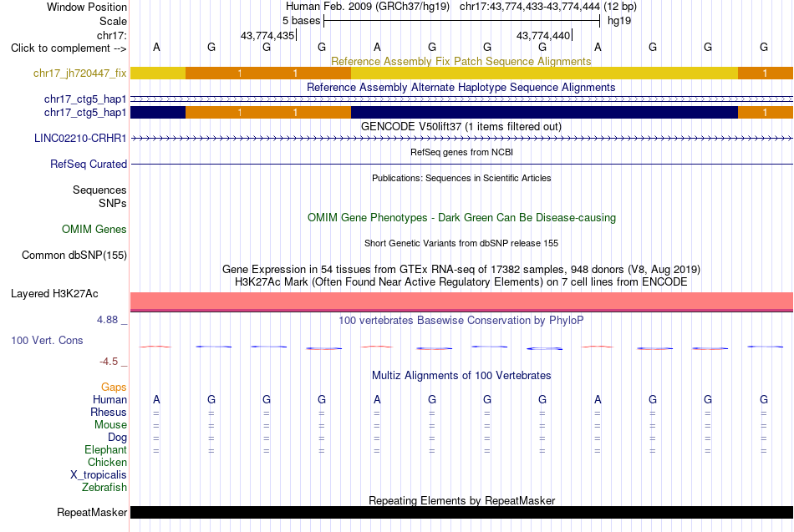Click the Zebrafish species row label
Viewport: 794px width, 532px height.
pyautogui.click(x=104, y=488)
